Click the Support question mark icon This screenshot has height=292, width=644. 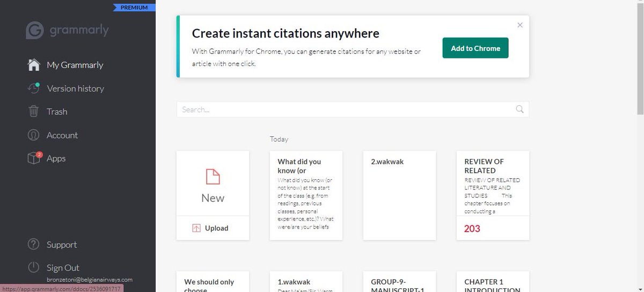click(34, 245)
